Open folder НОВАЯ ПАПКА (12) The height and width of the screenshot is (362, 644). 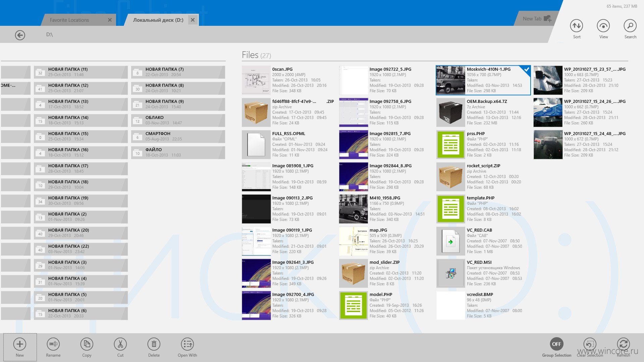pos(81,88)
